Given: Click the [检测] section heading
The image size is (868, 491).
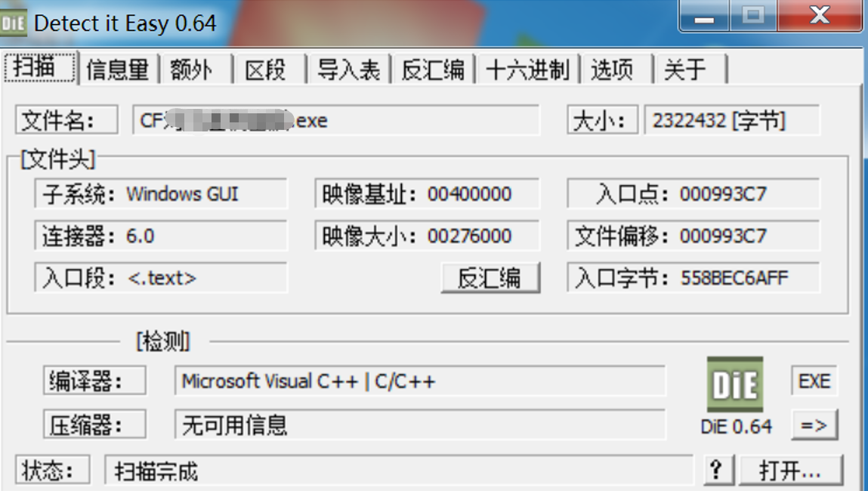Looking at the screenshot, I should (163, 341).
